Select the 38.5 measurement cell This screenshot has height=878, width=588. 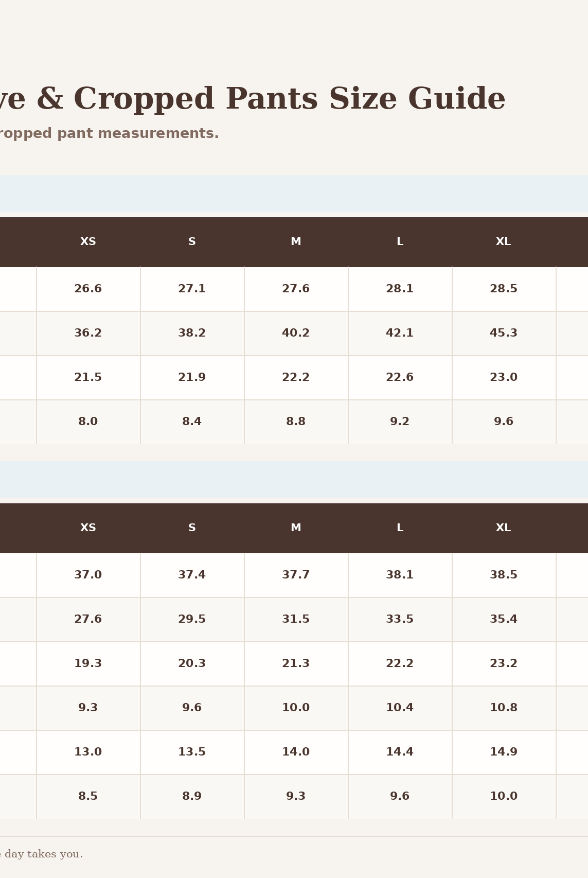(x=504, y=575)
